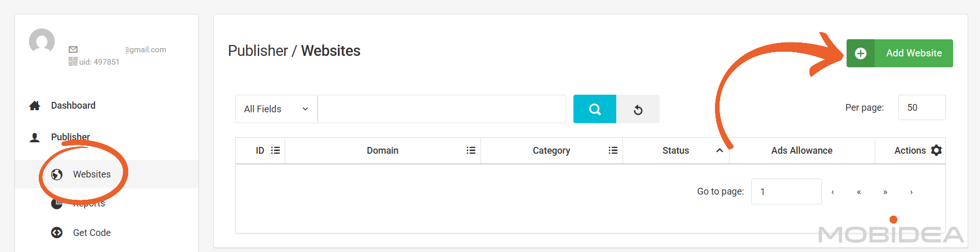Select Websites in the sidebar
Screen dimensions: 980x252
pyautogui.click(x=91, y=174)
